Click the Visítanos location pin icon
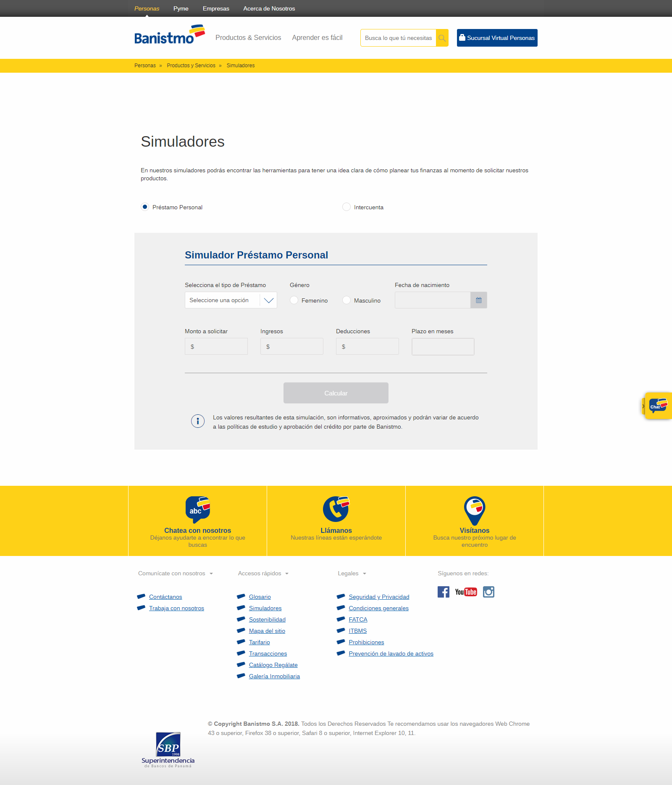The height and width of the screenshot is (785, 672). point(475,510)
